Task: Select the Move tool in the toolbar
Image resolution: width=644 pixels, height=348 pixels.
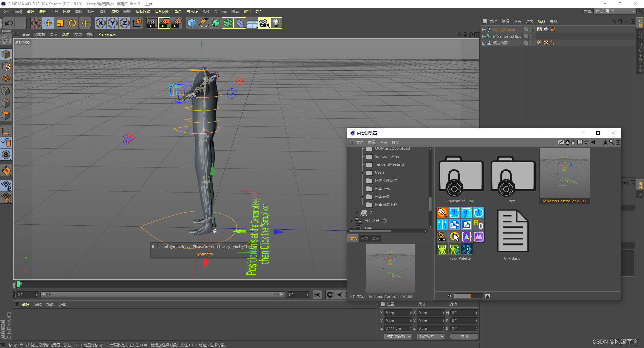Action: [x=48, y=23]
